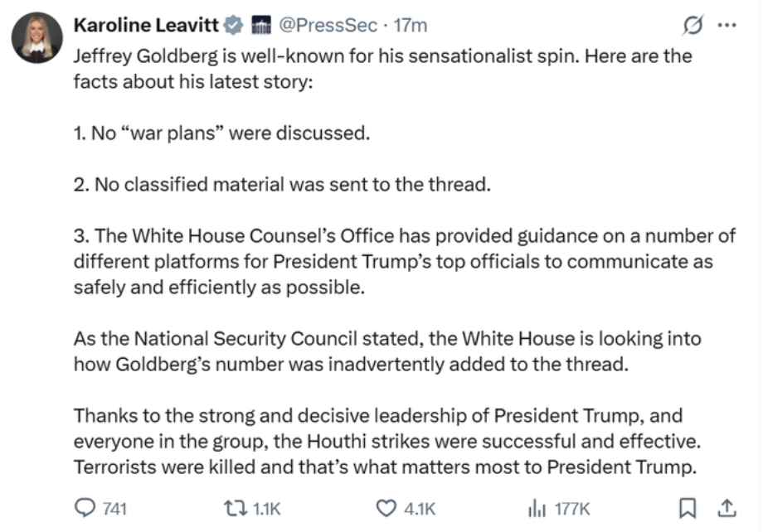Screen dimensions: 763x532
Task: Click the blue verified checkmark badge
Action: 235,26
